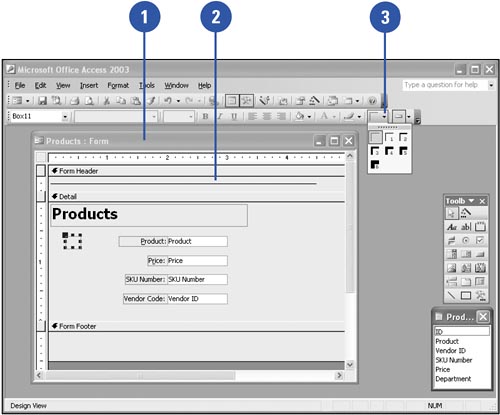
Task: Toggle Bold formatting
Action: (x=205, y=116)
